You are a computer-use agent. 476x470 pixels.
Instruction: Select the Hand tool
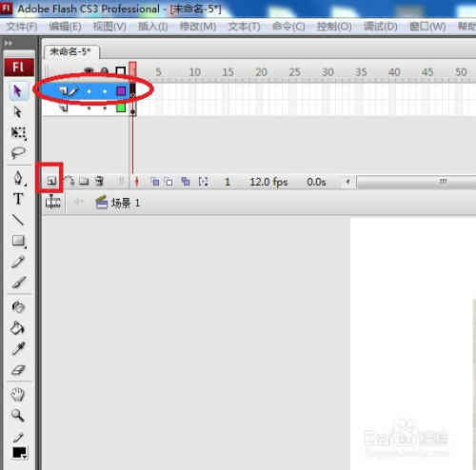(18, 395)
